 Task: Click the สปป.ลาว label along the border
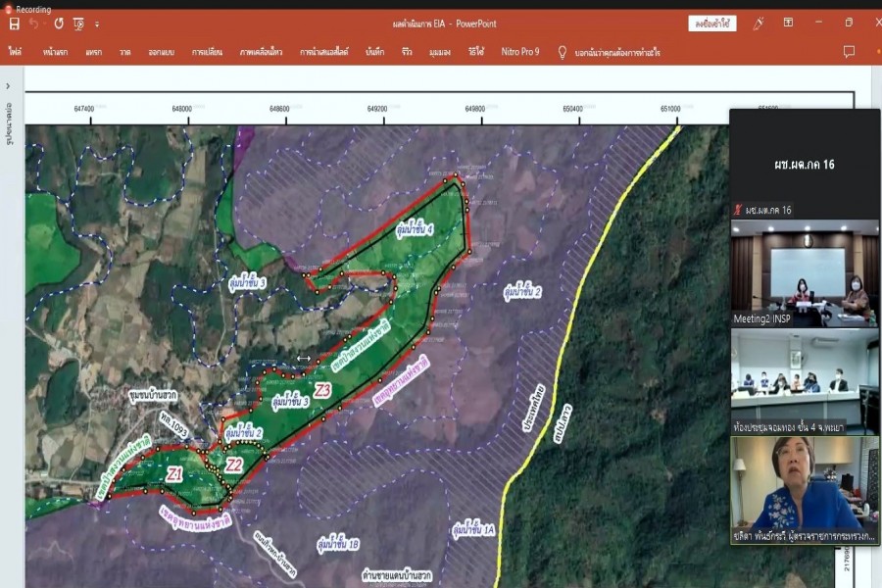click(563, 423)
